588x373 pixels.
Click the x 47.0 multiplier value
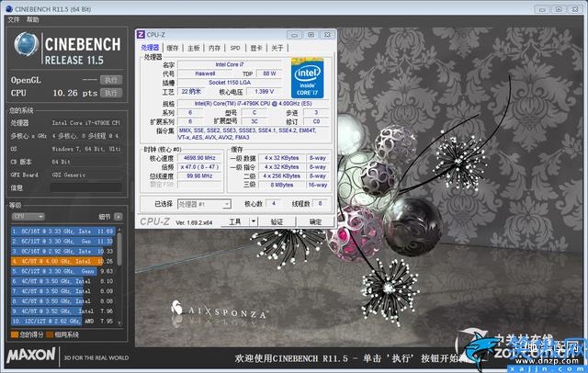coord(199,167)
